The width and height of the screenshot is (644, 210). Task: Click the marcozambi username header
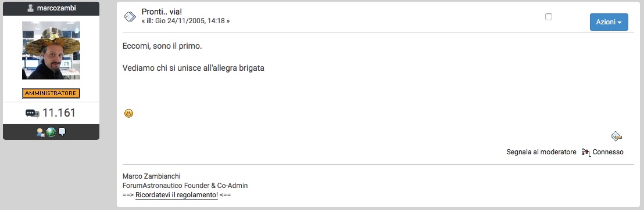pyautogui.click(x=56, y=8)
